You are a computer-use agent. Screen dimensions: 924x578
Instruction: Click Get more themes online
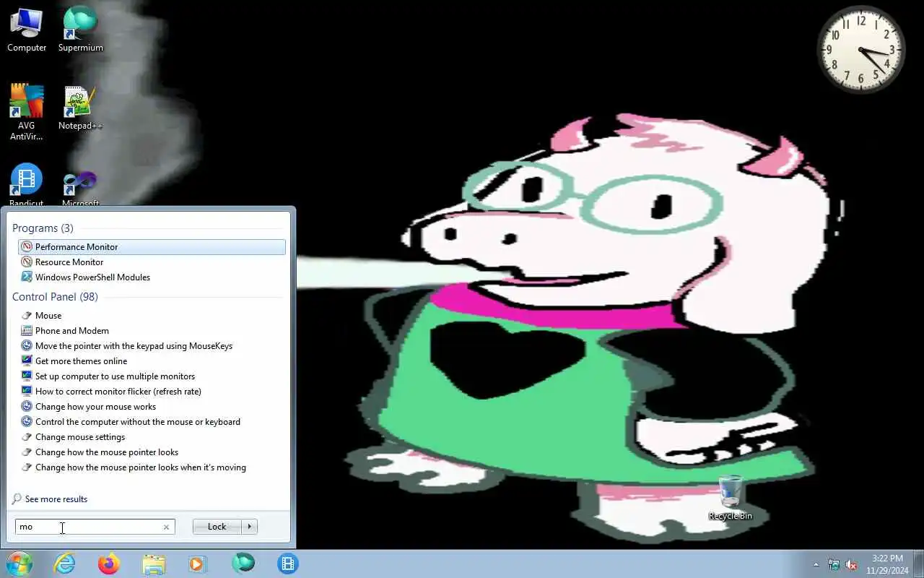coord(152,361)
